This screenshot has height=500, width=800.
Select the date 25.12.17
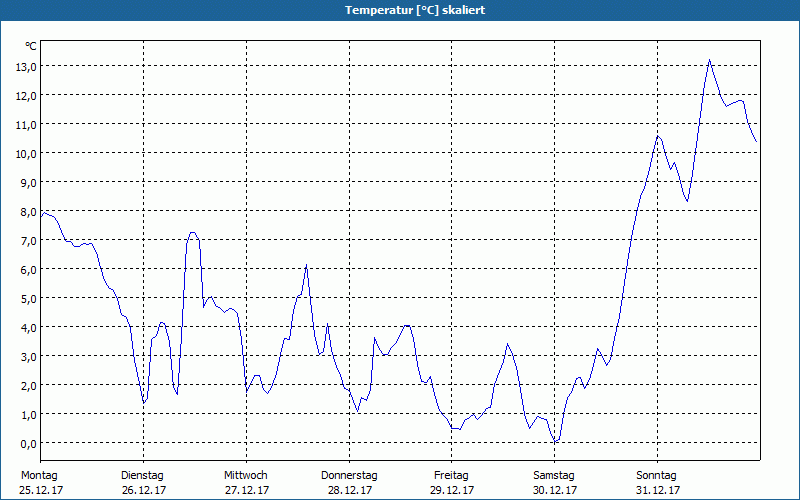click(41, 490)
